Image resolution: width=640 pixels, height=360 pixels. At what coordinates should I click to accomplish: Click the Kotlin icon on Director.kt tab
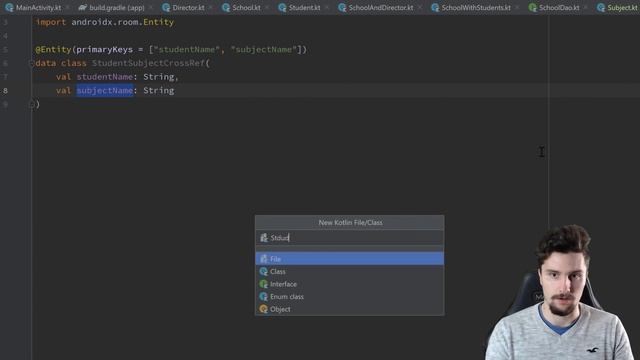(x=166, y=7)
